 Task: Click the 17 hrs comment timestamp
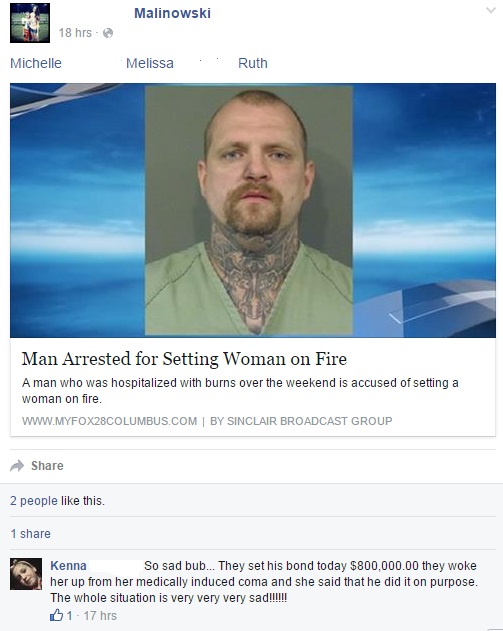pos(100,615)
